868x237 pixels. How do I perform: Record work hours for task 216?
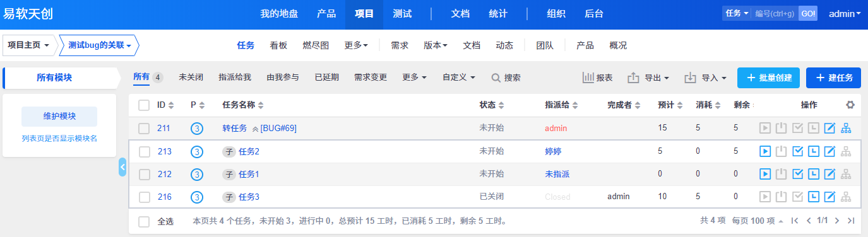click(814, 197)
